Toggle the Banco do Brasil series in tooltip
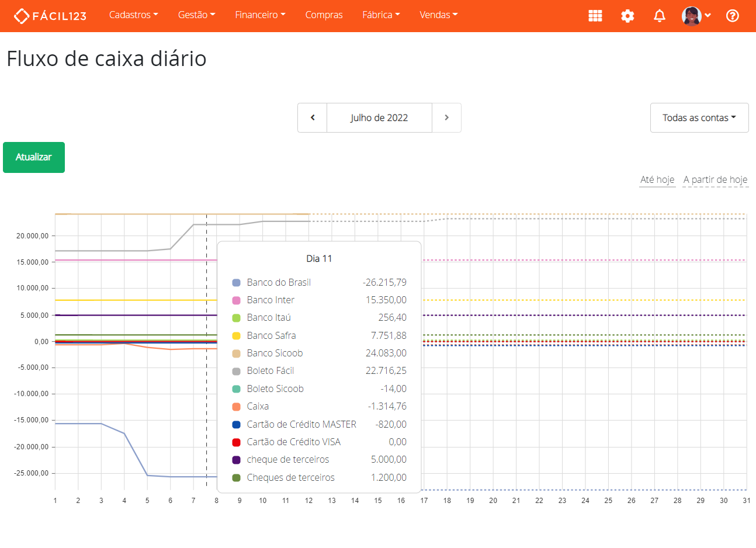Screen dimensions: 756x548 pyautogui.click(x=278, y=282)
